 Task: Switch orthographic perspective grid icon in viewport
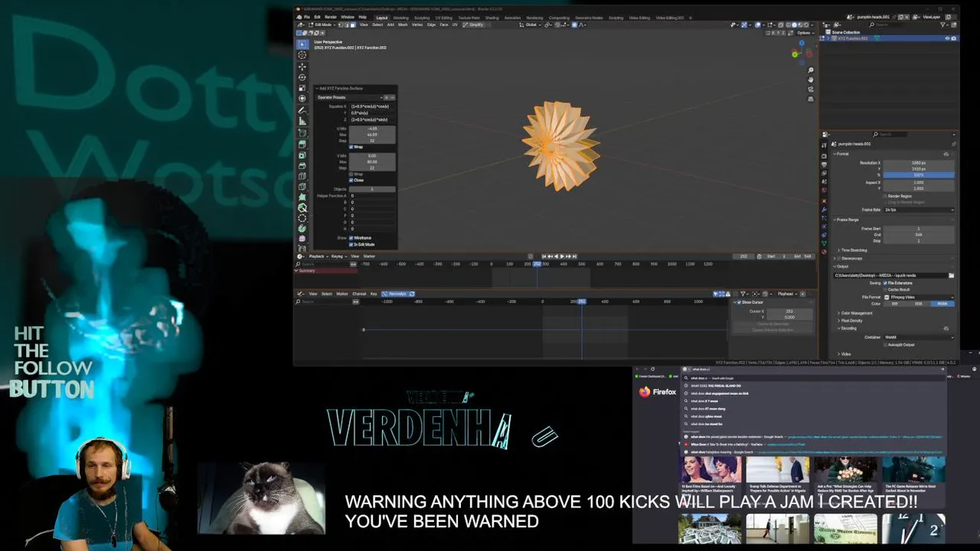click(x=811, y=99)
